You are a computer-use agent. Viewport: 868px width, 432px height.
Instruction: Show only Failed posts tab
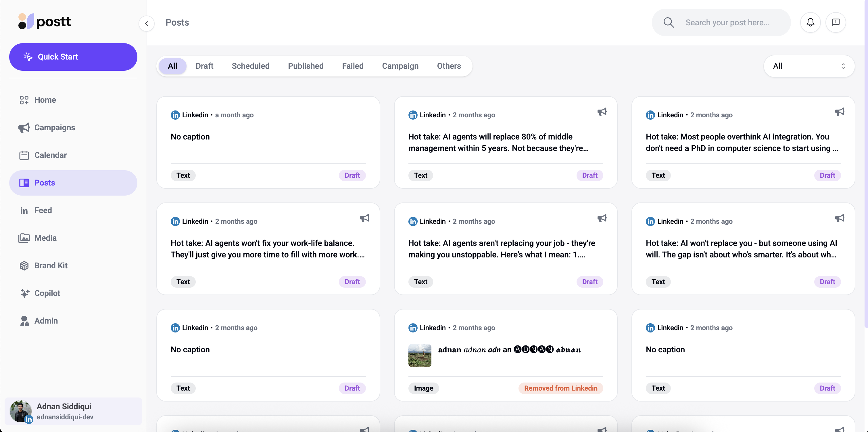click(352, 66)
